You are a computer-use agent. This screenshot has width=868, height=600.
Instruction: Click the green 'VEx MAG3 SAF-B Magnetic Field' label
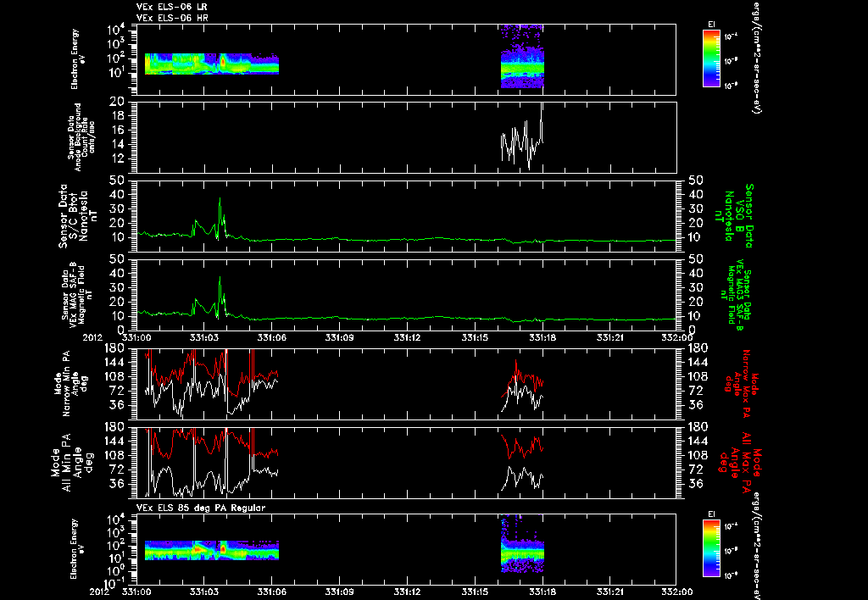click(x=736, y=296)
